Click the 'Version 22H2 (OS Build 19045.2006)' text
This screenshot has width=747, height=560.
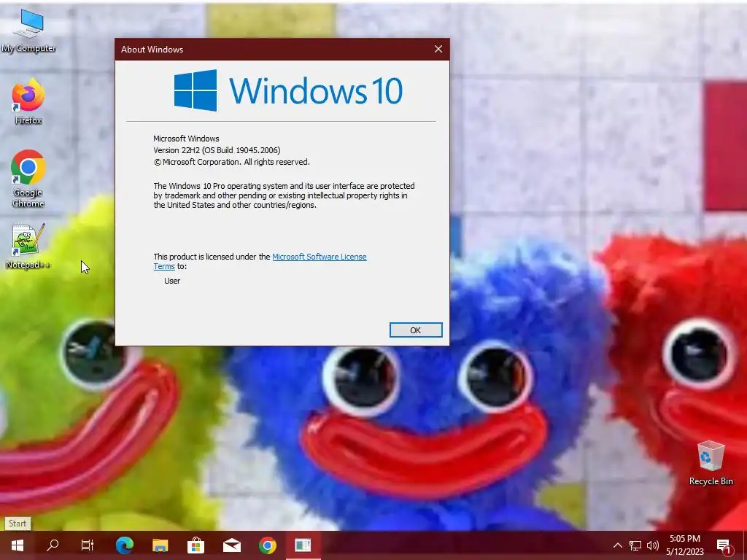pos(217,150)
